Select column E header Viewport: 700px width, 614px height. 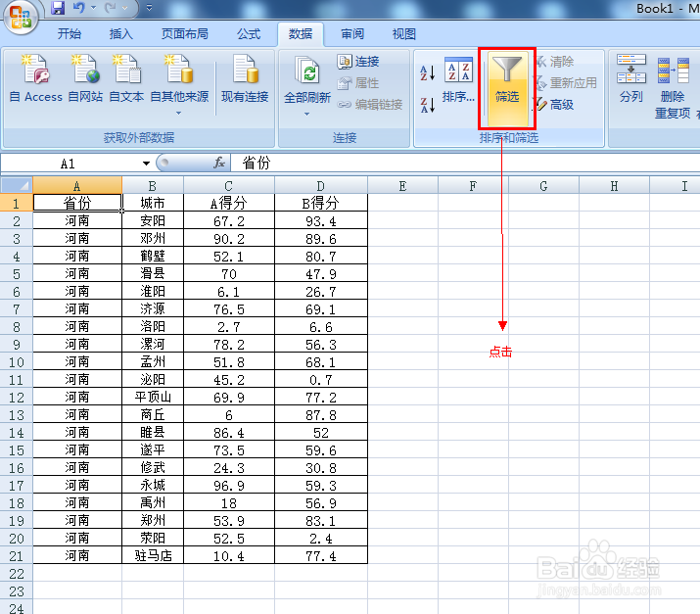(x=402, y=185)
